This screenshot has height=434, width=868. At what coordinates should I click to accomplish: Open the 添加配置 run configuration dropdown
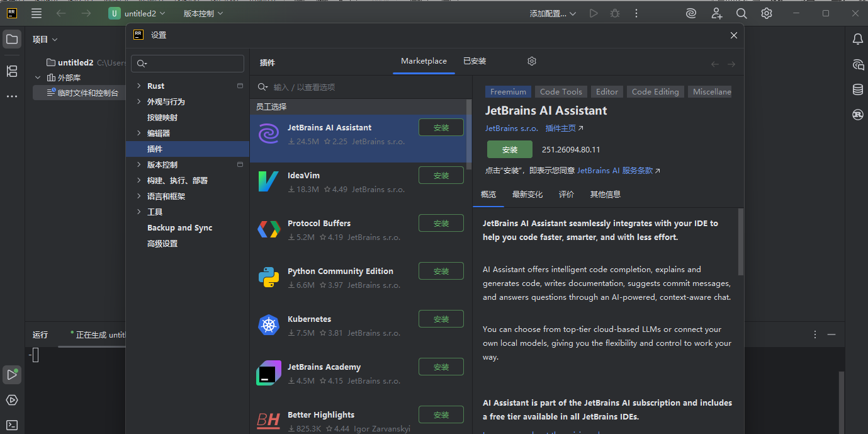click(x=553, y=13)
